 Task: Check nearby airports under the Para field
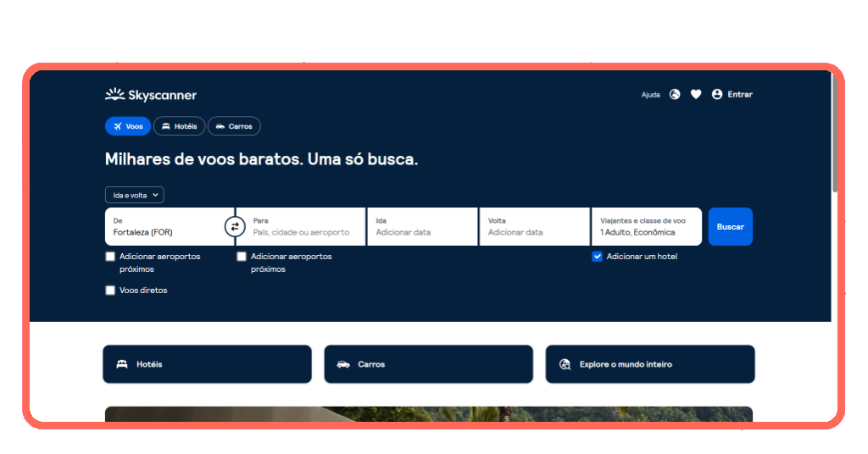click(x=242, y=257)
